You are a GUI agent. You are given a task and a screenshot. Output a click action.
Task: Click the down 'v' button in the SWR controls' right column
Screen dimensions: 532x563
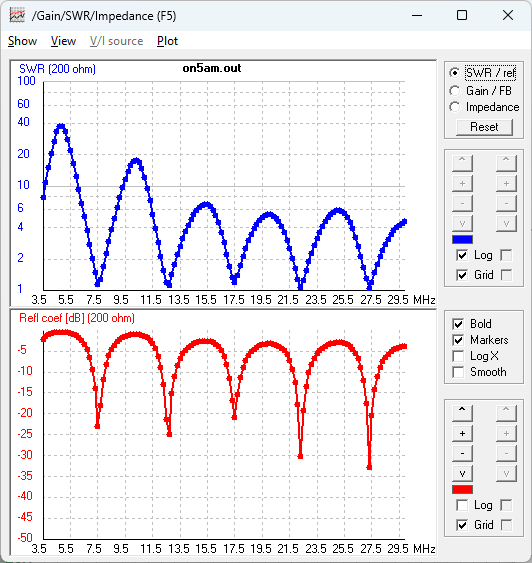point(506,223)
